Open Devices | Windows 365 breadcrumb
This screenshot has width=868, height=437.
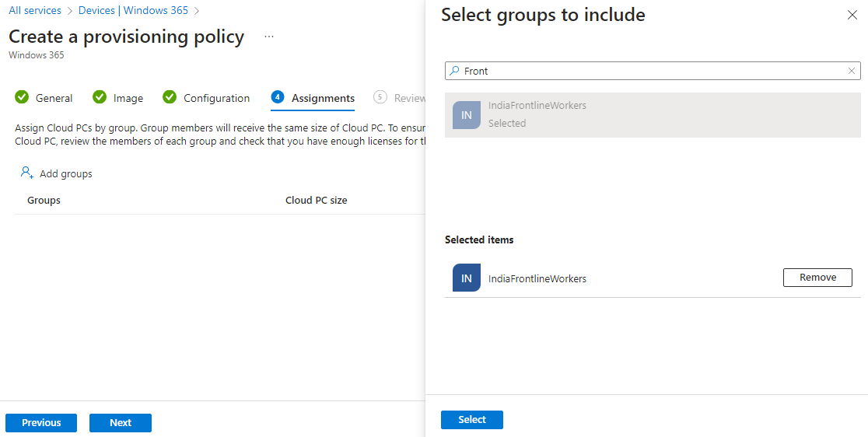click(x=134, y=11)
